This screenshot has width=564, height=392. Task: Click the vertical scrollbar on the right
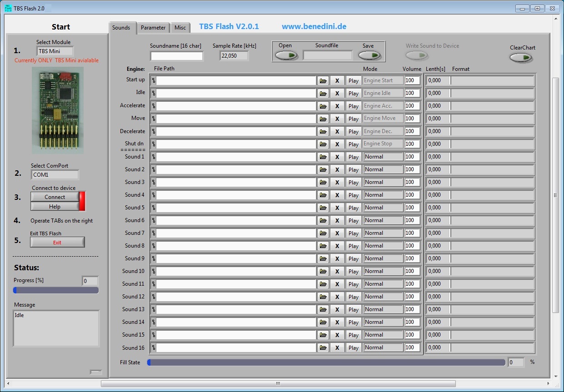pyautogui.click(x=555, y=195)
